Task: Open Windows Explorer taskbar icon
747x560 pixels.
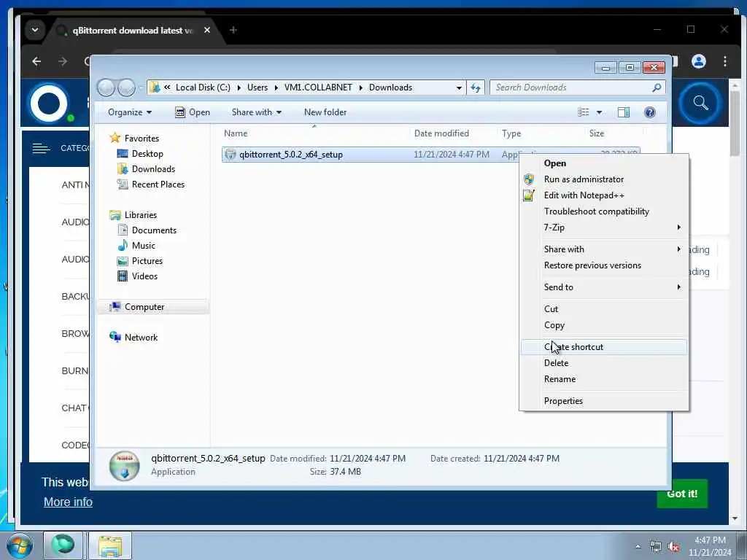Action: pyautogui.click(x=110, y=545)
